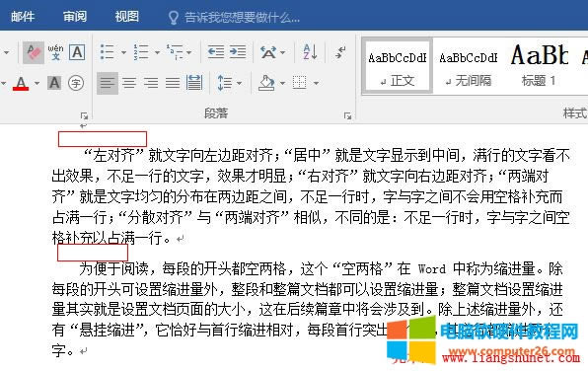Select the 无间隔 (No Spacing) style
The width and height of the screenshot is (588, 371).
[468, 66]
